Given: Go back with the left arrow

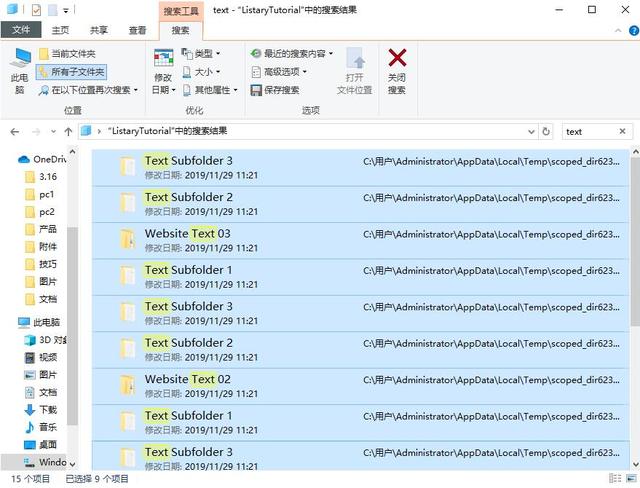Looking at the screenshot, I should [15, 132].
